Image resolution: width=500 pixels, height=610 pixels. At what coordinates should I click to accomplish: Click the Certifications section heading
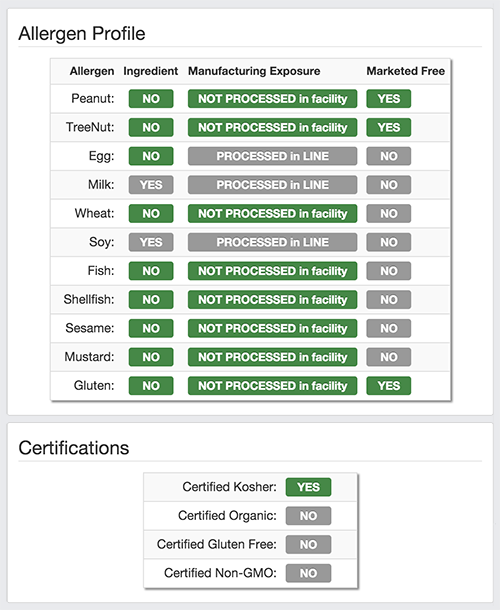pos(74,448)
